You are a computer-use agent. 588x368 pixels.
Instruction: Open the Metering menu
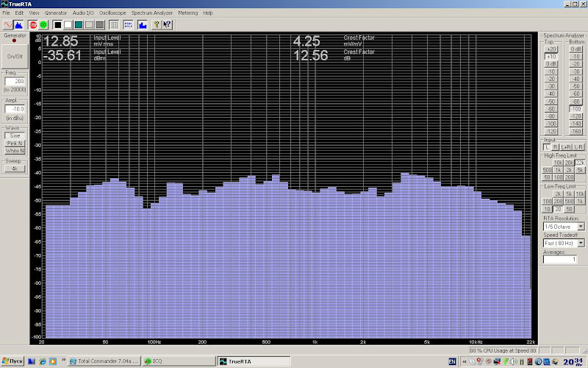point(188,13)
